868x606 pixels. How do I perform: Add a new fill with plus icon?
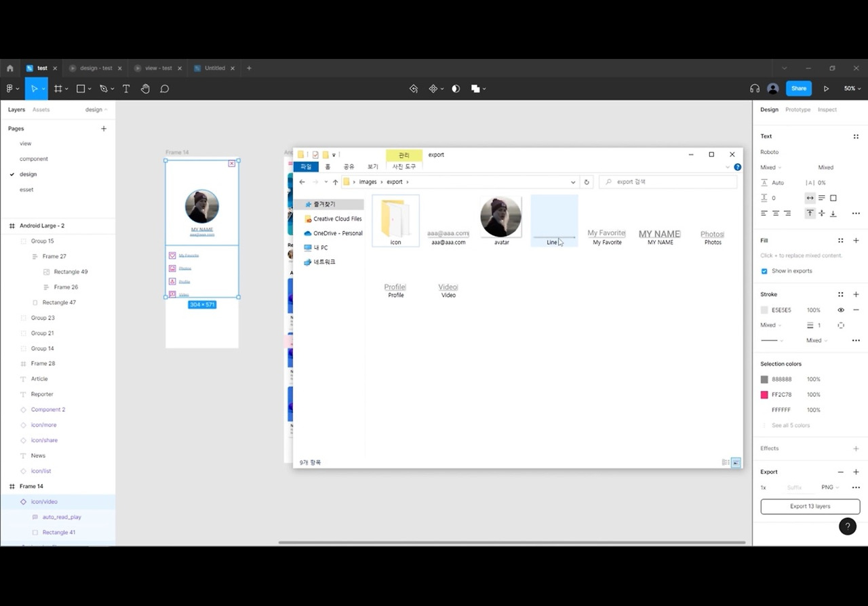pos(856,241)
